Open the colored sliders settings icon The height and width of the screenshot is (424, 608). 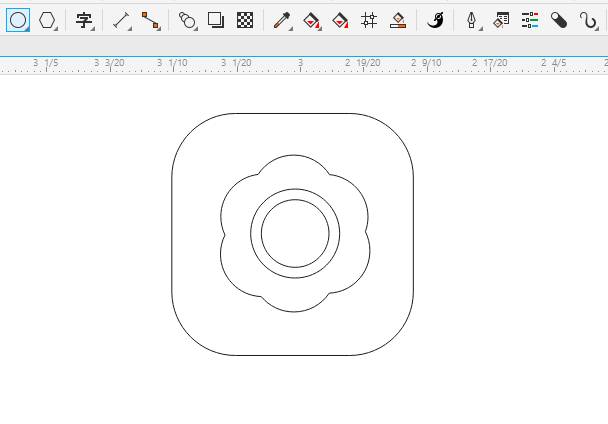click(530, 20)
